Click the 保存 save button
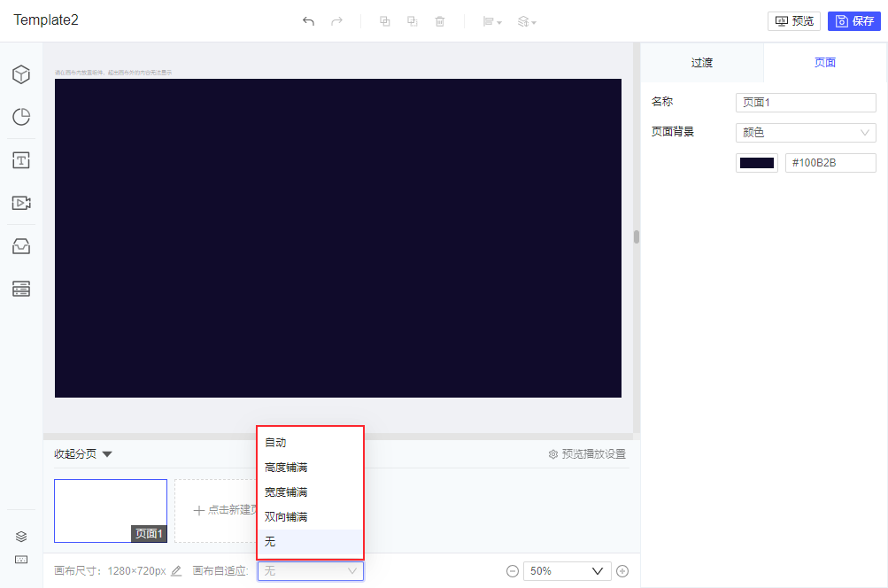This screenshot has width=888, height=588. tap(854, 21)
